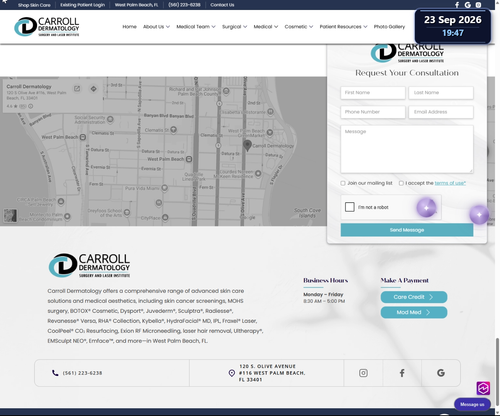500x416 pixels.
Task: Click the page vertical scrollbar thumb
Action: (x=497, y=371)
